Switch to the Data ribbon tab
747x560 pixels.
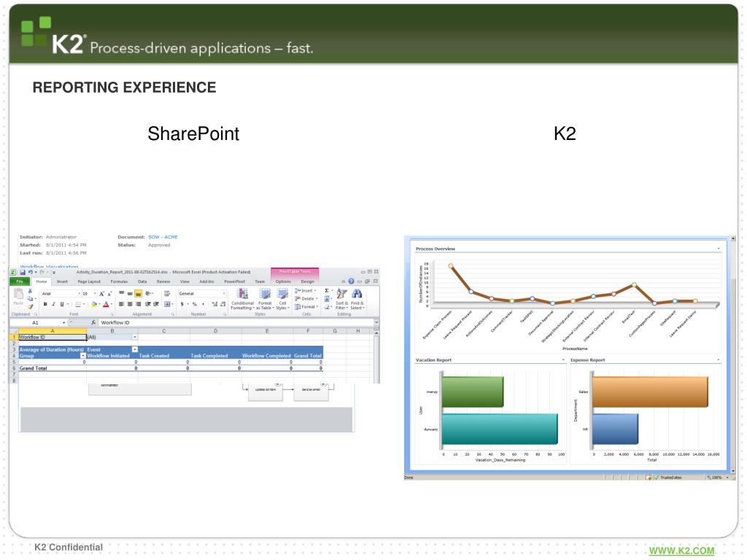[x=142, y=281]
